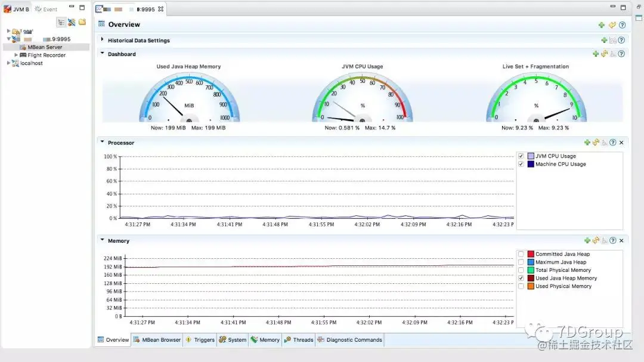The height and width of the screenshot is (362, 644).
Task: Click the new folder icon in JVM Browser
Action: coord(82,22)
